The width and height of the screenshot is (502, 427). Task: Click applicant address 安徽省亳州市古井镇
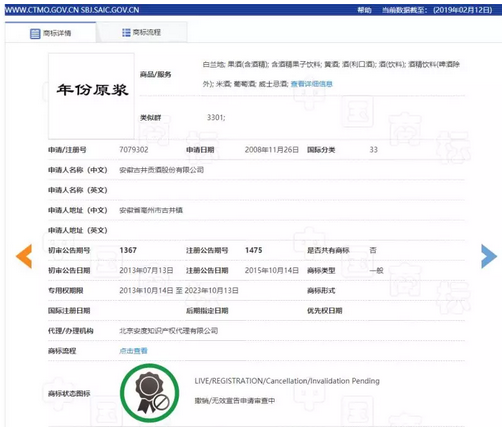pos(151,210)
